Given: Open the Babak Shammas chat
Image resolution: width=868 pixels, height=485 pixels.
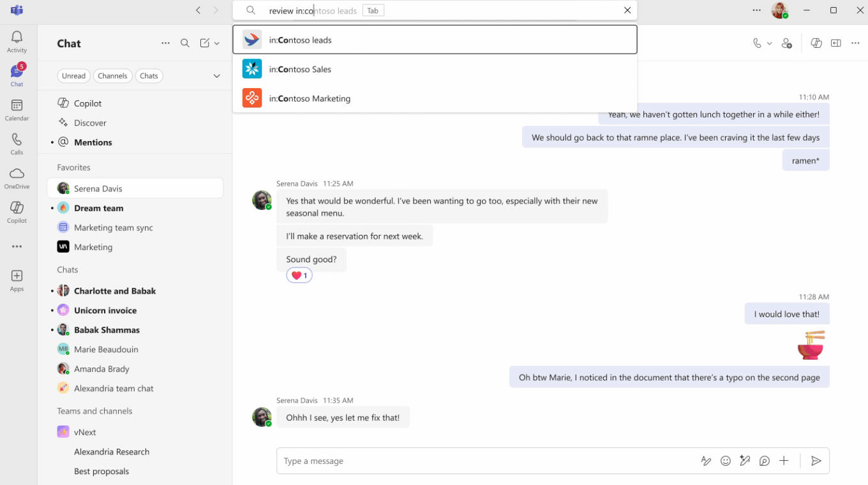Looking at the screenshot, I should click(x=135, y=330).
